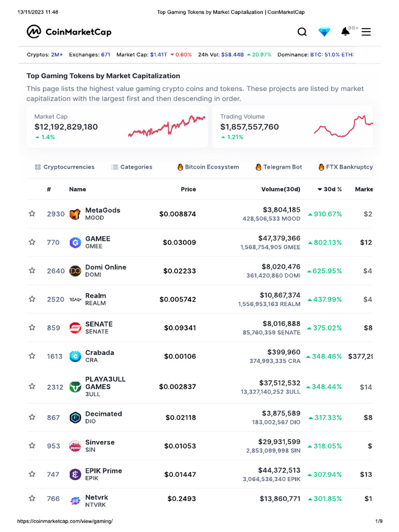399x532 pixels.
Task: Switch to the Categories tab
Action: tap(132, 167)
